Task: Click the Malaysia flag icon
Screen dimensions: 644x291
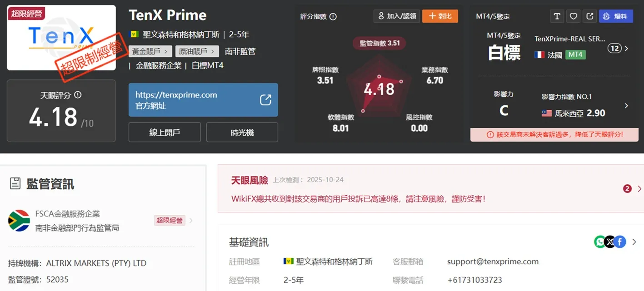Action: pyautogui.click(x=547, y=113)
